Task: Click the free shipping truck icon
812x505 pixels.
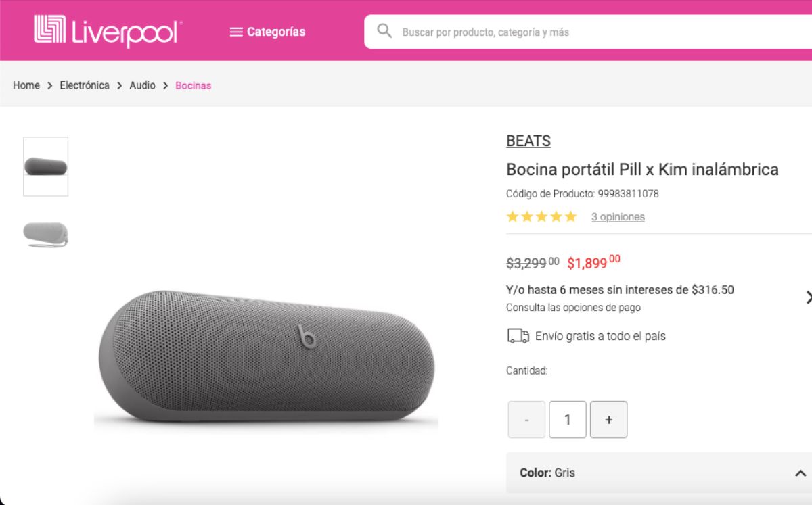Action: click(517, 335)
